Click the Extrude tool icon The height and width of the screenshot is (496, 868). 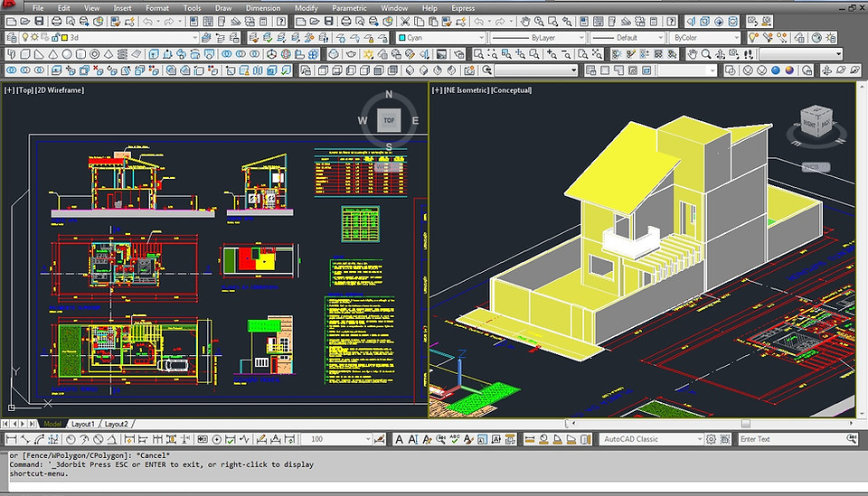tap(154, 54)
